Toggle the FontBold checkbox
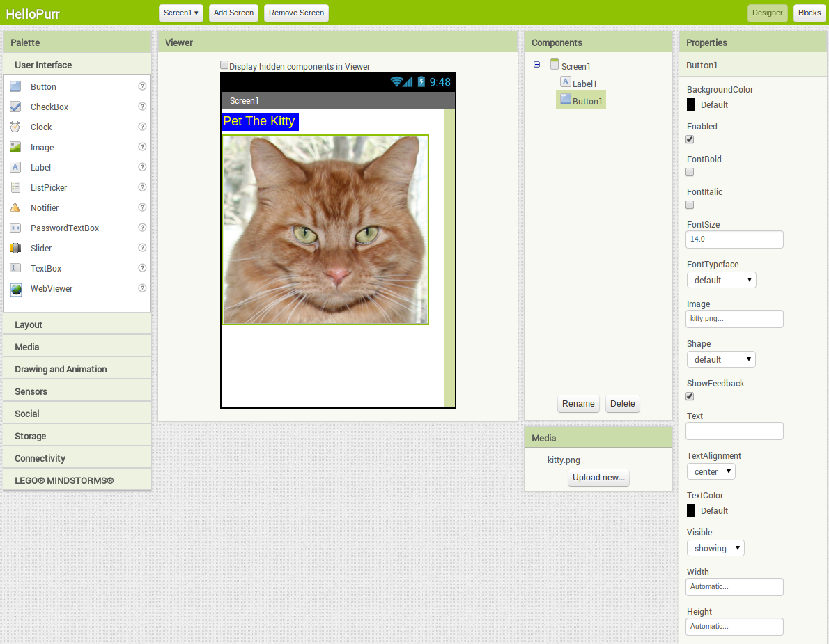 (x=690, y=172)
